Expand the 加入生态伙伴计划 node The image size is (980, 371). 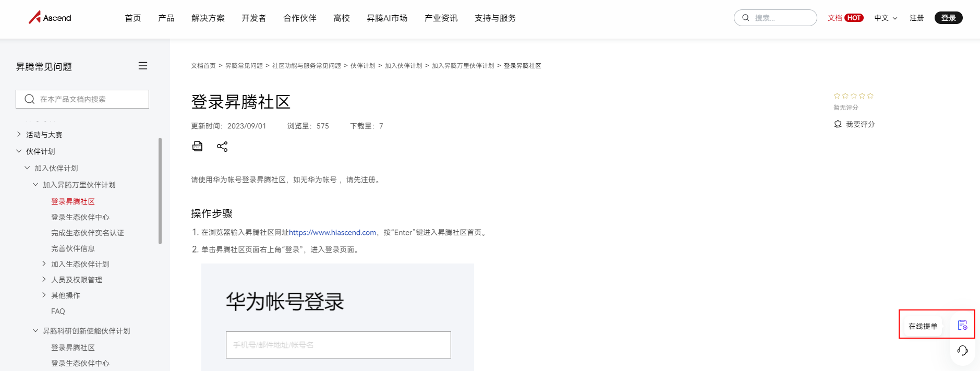point(44,264)
